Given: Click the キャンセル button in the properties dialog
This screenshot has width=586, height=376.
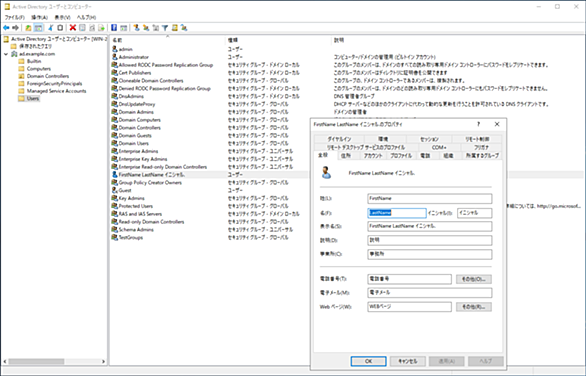Looking at the screenshot, I should coord(407,361).
